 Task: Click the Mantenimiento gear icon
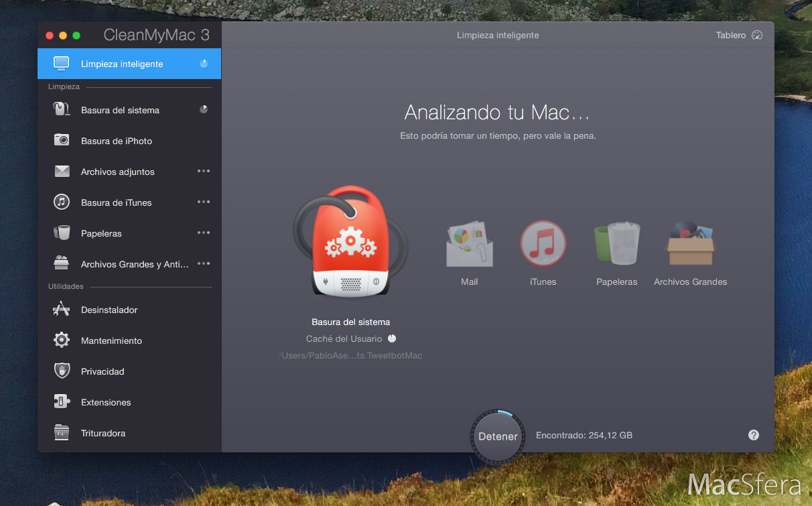point(62,340)
